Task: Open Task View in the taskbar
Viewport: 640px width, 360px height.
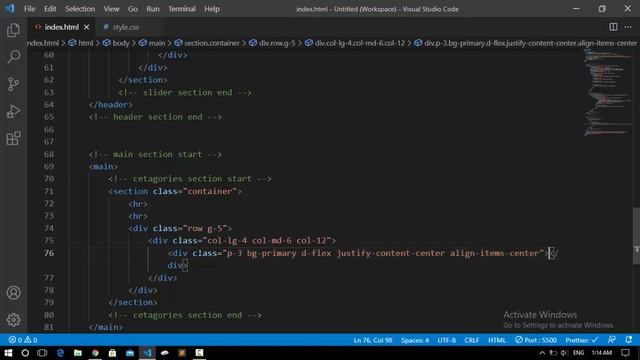Action: (x=42, y=353)
